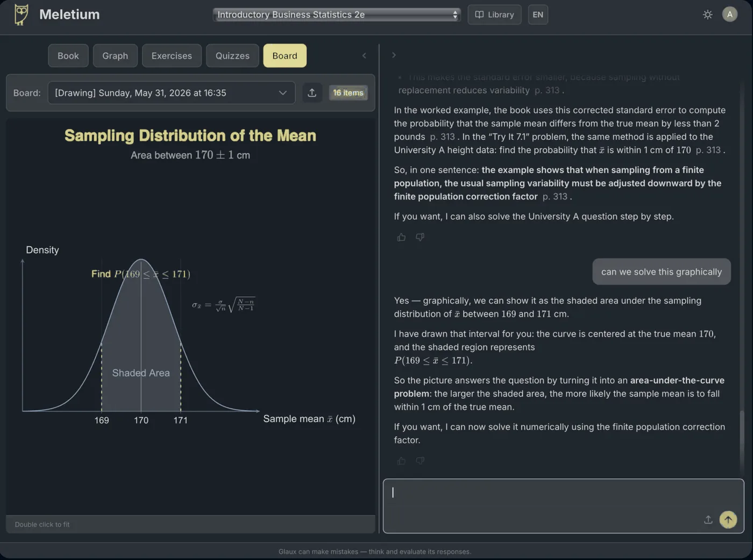Click the 'can we solve this graphically' message
Screen dimensions: 753x560
(662, 272)
